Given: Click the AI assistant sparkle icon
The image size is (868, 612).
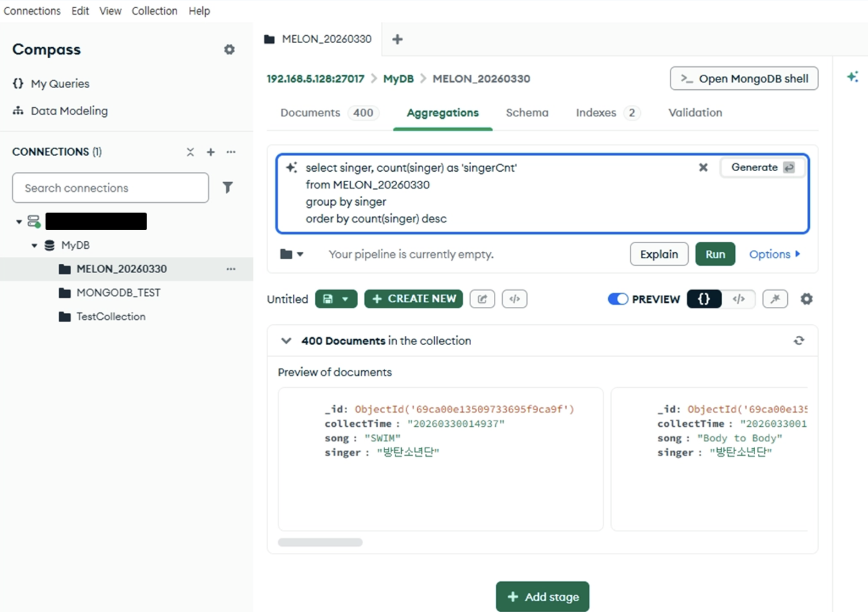Looking at the screenshot, I should point(852,77).
